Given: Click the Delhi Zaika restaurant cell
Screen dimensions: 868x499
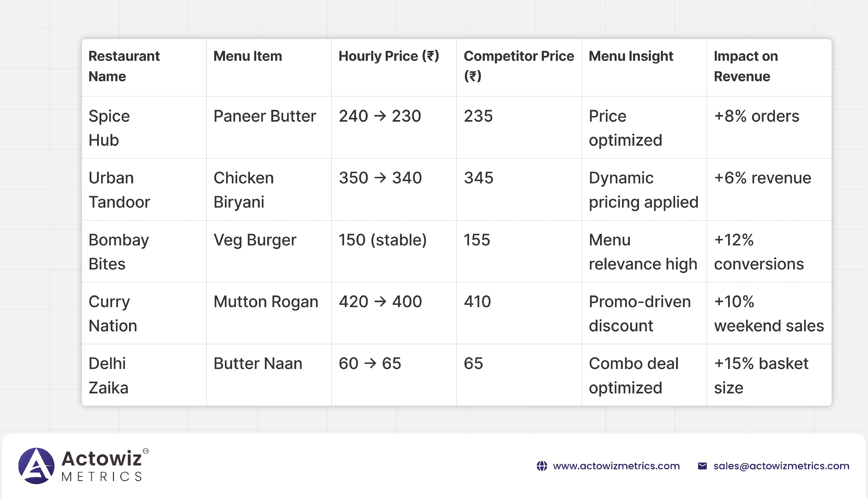Looking at the screenshot, I should pyautogui.click(x=108, y=375).
